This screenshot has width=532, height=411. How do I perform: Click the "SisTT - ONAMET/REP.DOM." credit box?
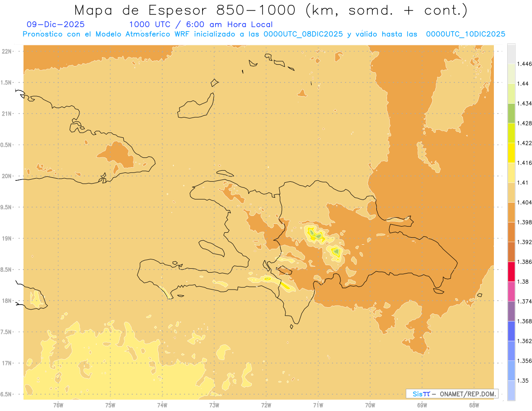point(452,394)
